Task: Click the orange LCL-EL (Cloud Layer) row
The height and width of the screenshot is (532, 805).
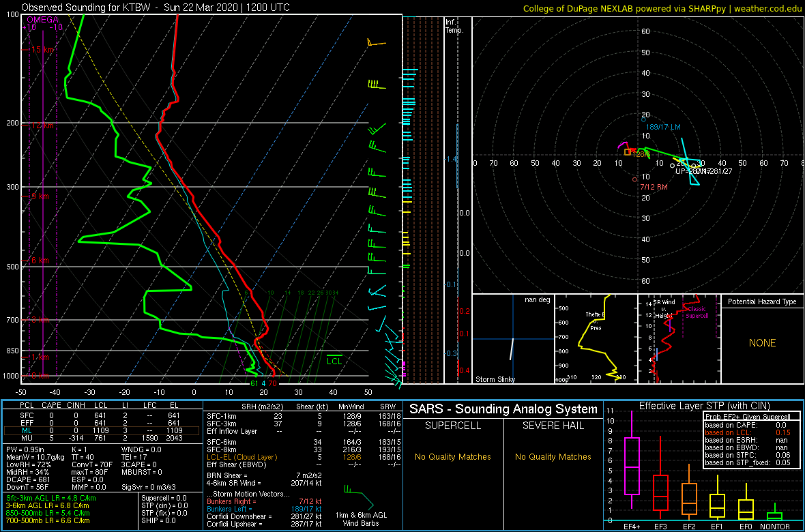Action: coord(303,457)
